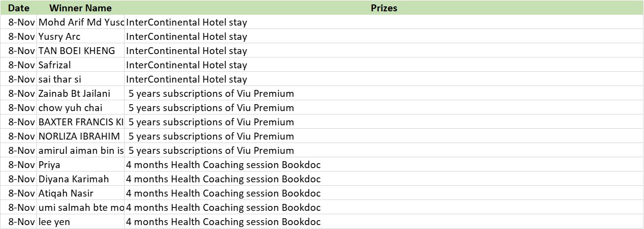This screenshot has height=229, width=644.
Task: Click the amirul aiman bin name cell
Action: point(80,150)
